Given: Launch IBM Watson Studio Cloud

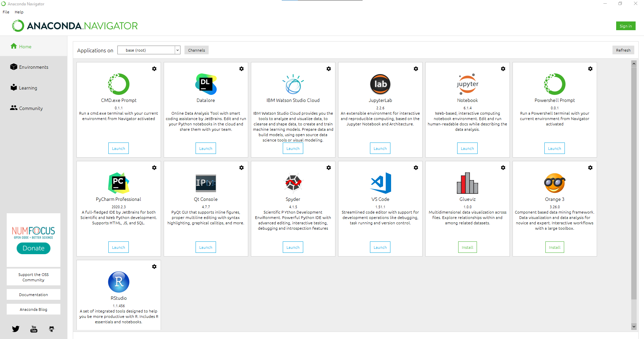Looking at the screenshot, I should click(x=293, y=149).
